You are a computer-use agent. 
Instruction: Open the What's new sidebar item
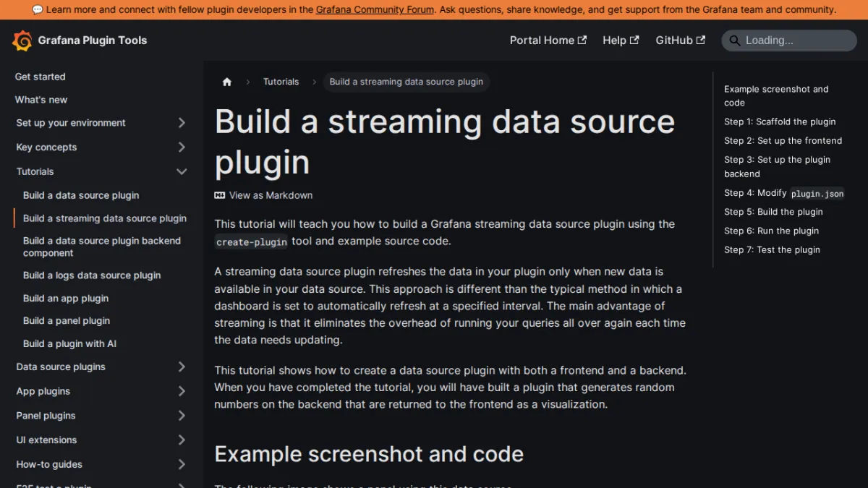click(x=41, y=100)
